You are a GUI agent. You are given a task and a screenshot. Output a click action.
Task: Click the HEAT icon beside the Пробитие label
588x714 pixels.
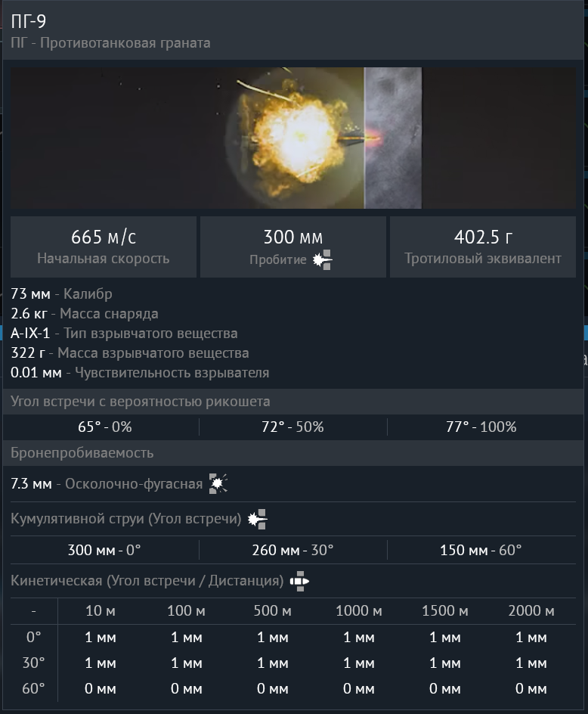(x=323, y=259)
